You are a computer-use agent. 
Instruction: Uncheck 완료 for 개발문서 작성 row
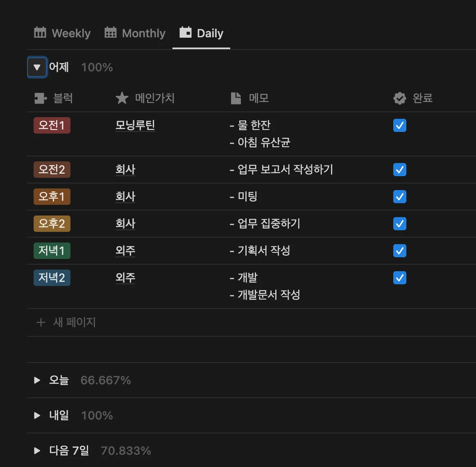click(400, 277)
